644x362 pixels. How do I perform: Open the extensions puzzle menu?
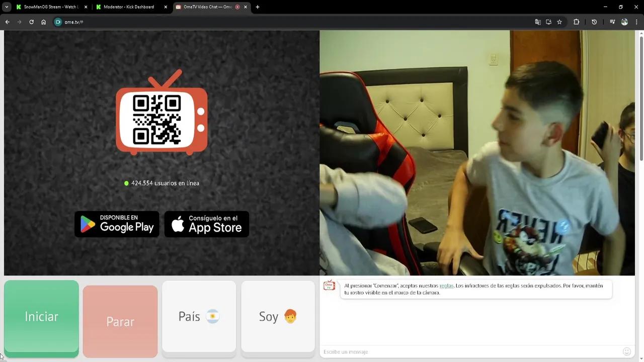click(577, 22)
